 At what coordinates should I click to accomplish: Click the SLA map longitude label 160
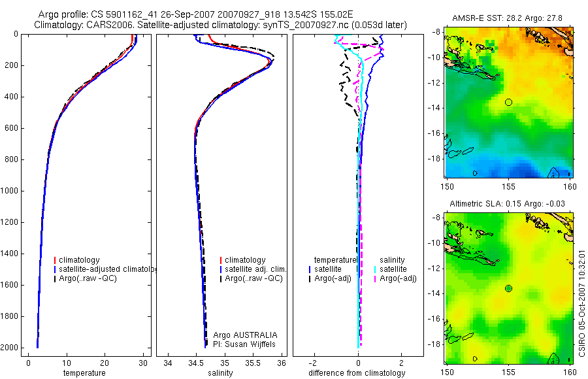coord(570,372)
